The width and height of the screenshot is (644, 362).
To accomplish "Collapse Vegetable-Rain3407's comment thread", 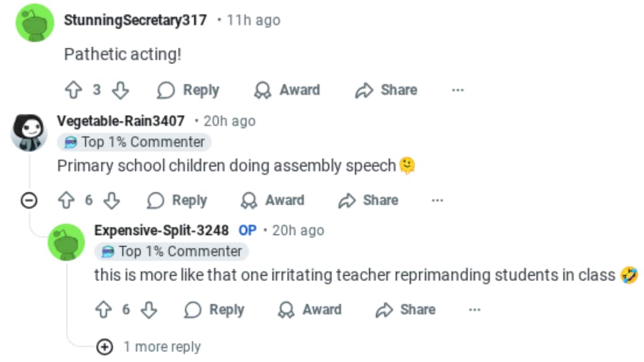I will point(28,201).
